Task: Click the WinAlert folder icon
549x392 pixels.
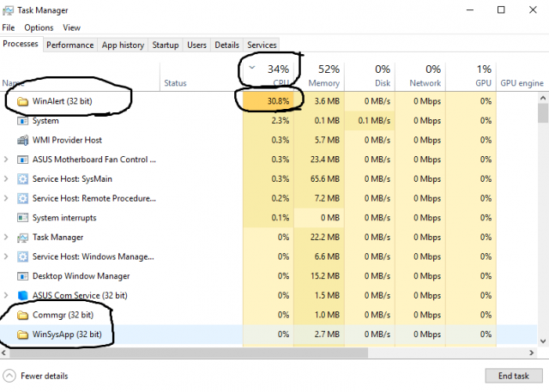Action: coord(22,101)
